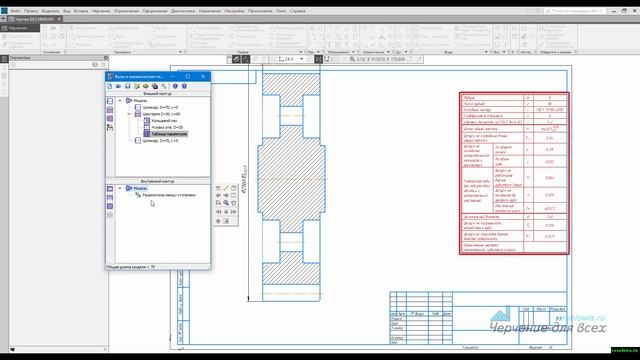640x360 pixels.
Task: Open the Параметры panel settings gear
Action: [x=106, y=58]
